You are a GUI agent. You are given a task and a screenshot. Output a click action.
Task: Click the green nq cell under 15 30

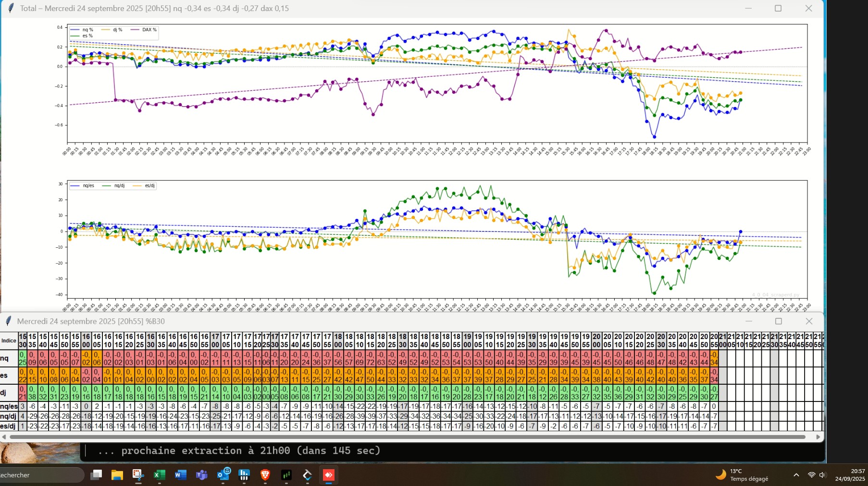[23, 358]
